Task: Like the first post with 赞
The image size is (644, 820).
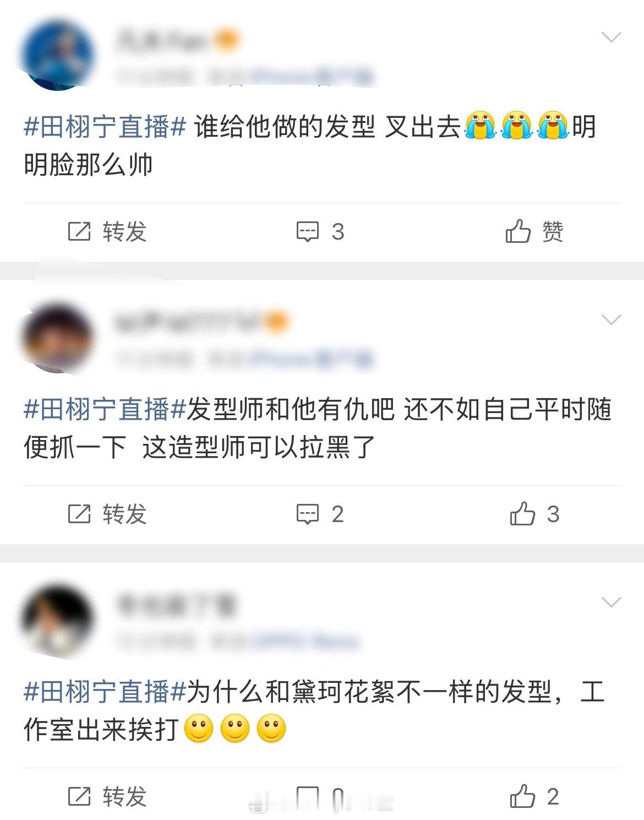Action: 534,231
